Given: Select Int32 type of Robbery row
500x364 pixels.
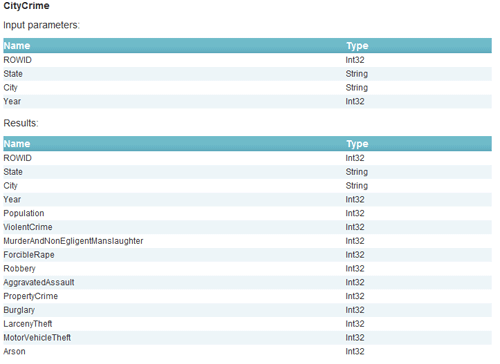Looking at the screenshot, I should (355, 269).
